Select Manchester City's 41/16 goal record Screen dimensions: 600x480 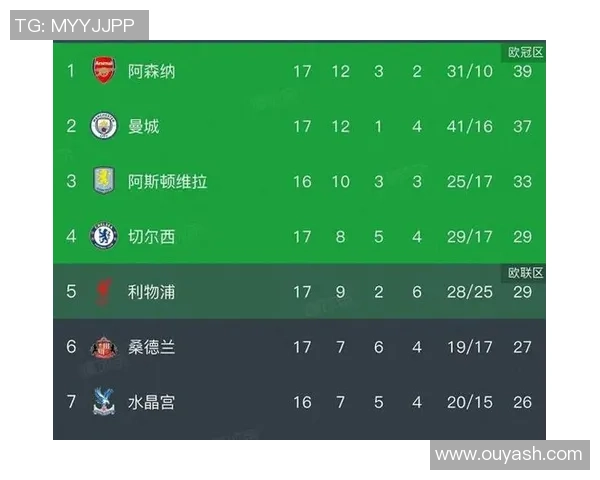point(471,126)
